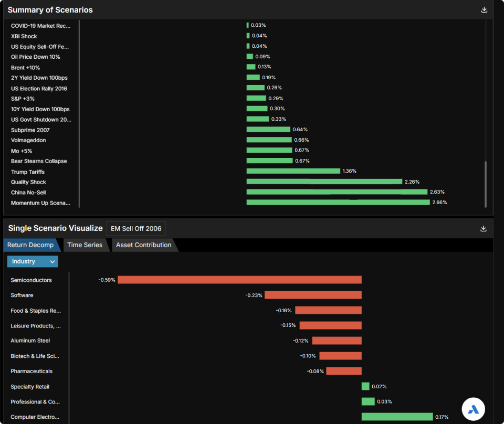Open the EM Sell Off 2006 scenario selector
504x424 pixels.
[136, 228]
